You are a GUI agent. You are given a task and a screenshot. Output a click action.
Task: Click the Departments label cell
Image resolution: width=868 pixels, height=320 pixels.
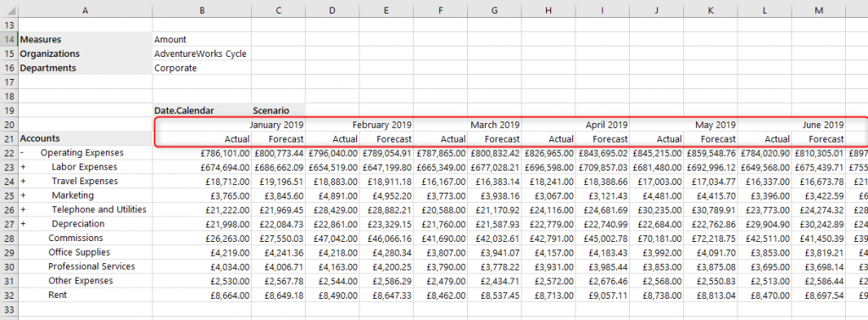coord(86,68)
